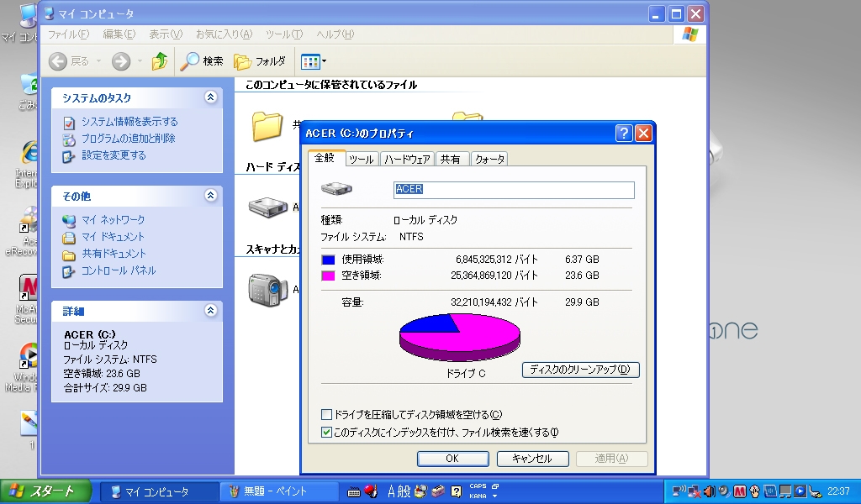Screen dimensions: 861x504
Task: Click the IME help question icon
Action: [456, 491]
